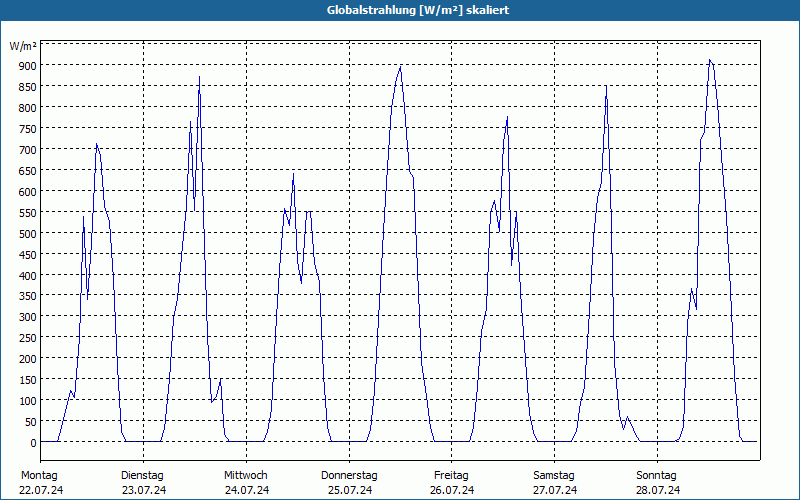Click the 800 y-axis value
The image size is (800, 500).
pos(28,108)
